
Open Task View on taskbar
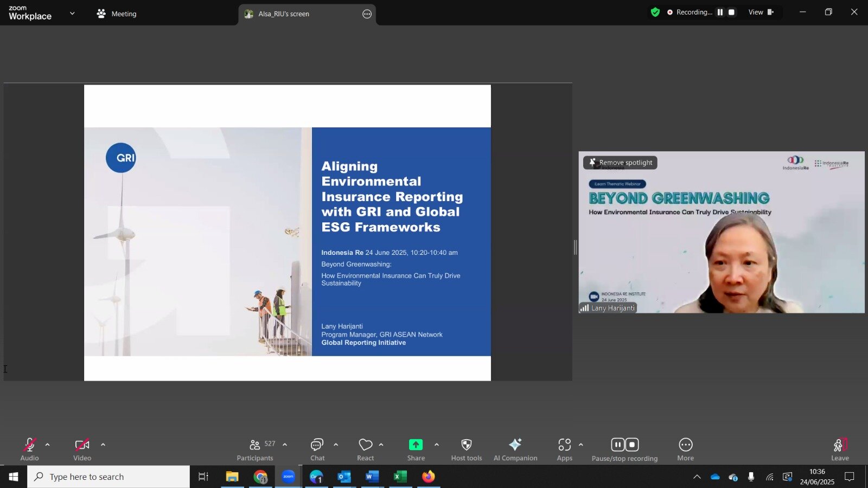click(203, 477)
